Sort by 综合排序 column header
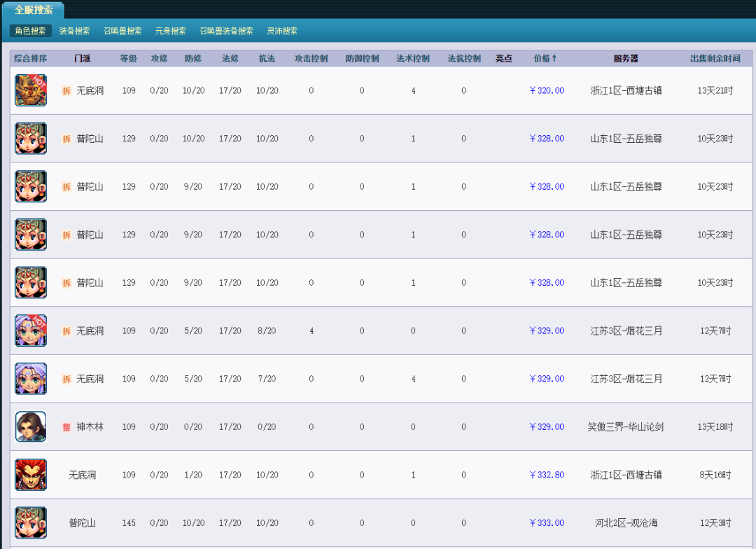 click(x=30, y=58)
